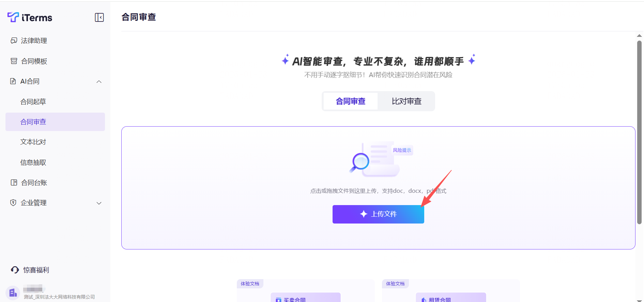This screenshot has width=644, height=302.
Task: Click the 合同审查 page title
Action: [139, 17]
